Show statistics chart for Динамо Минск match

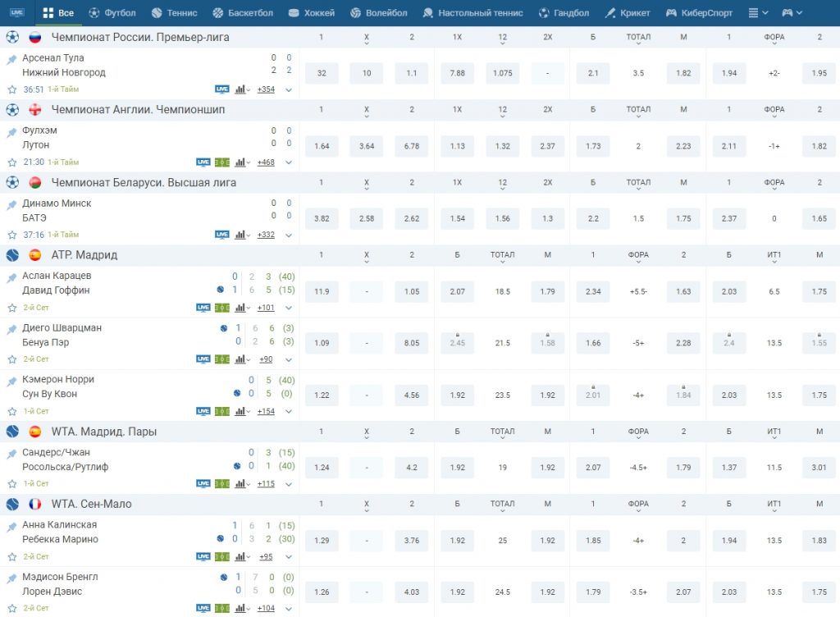pos(241,235)
